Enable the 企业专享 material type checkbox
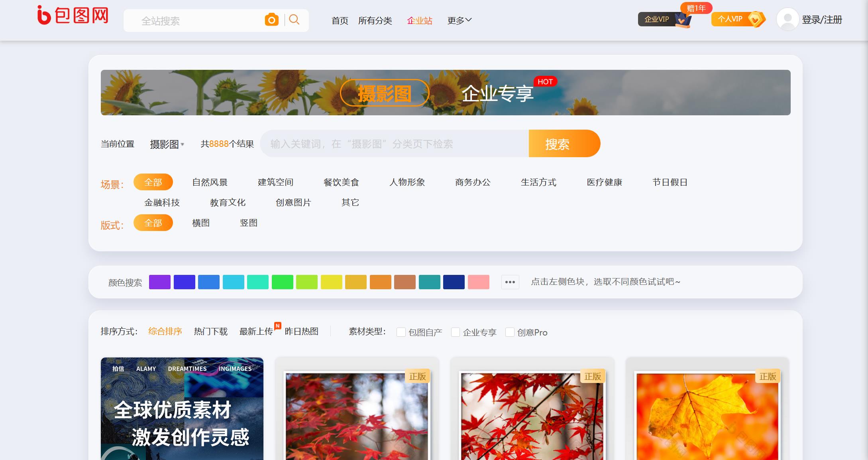868x460 pixels. pyautogui.click(x=456, y=332)
